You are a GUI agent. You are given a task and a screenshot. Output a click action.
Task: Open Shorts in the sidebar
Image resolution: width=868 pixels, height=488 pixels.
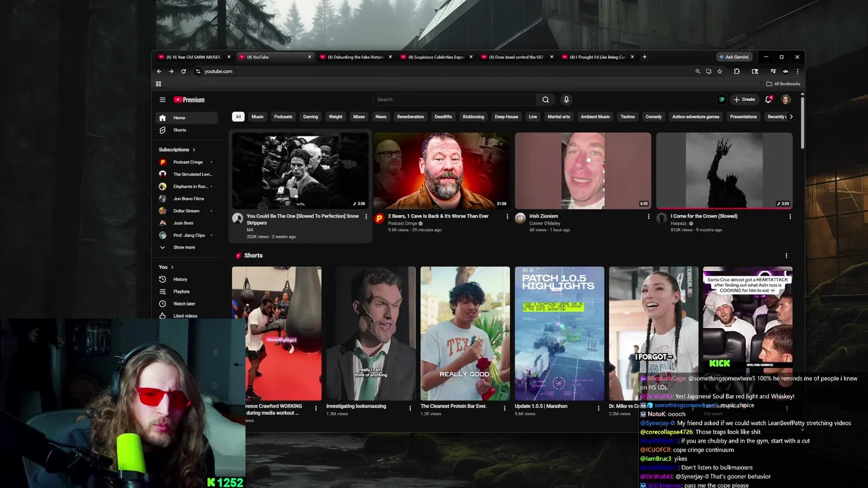[186, 130]
